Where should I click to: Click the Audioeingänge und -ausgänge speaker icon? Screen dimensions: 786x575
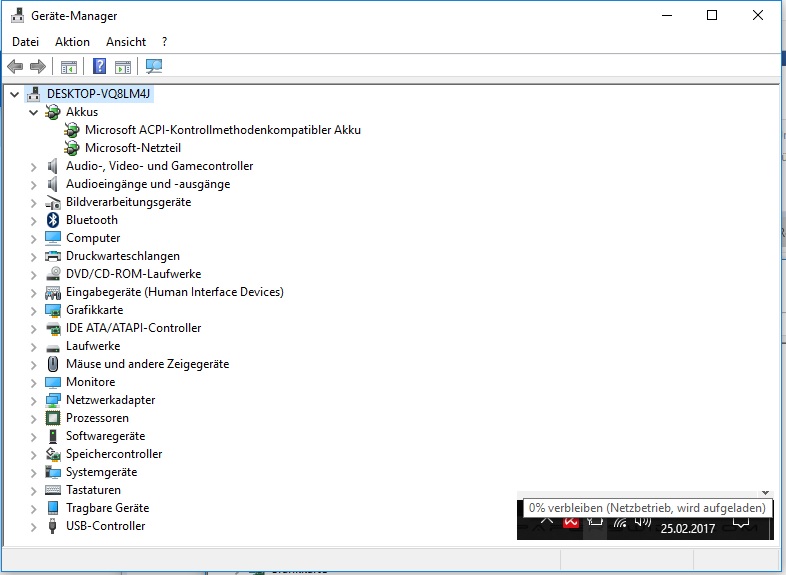point(53,184)
